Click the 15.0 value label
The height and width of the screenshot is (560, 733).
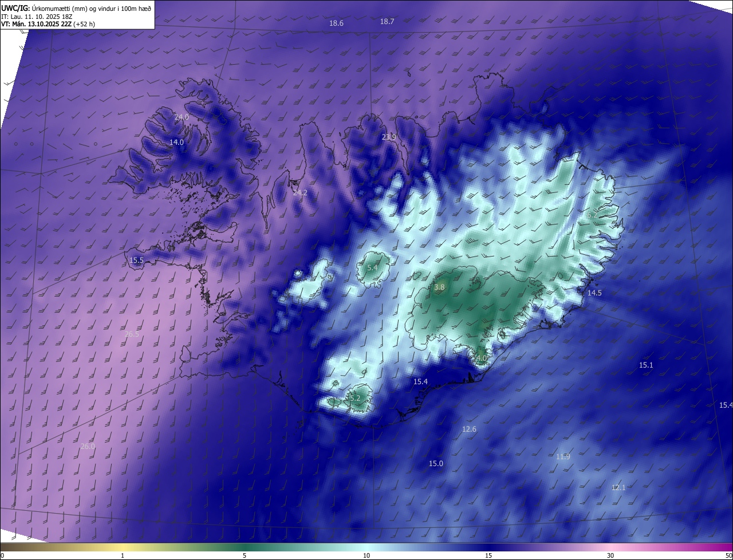pos(436,463)
